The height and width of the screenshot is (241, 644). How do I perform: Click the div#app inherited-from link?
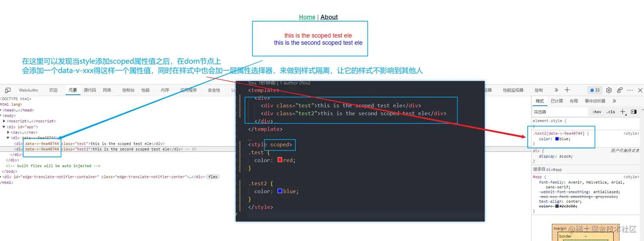click(x=554, y=170)
